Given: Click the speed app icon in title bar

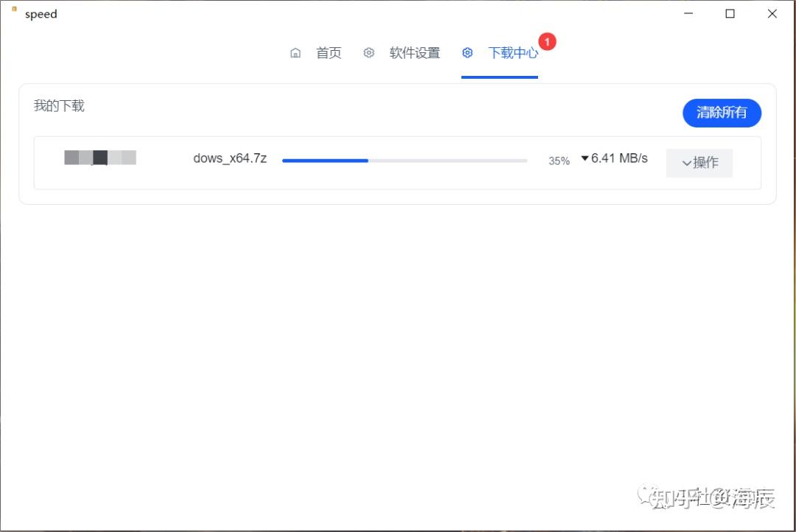Looking at the screenshot, I should click(14, 9).
